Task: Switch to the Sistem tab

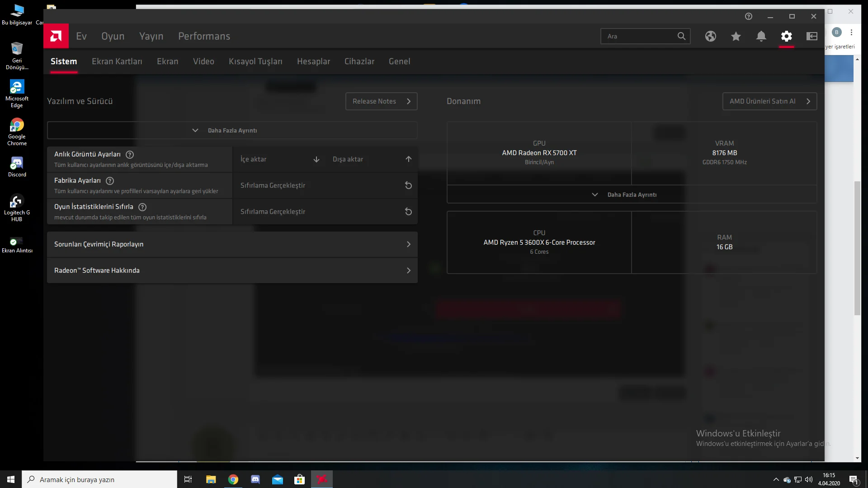Action: tap(64, 62)
